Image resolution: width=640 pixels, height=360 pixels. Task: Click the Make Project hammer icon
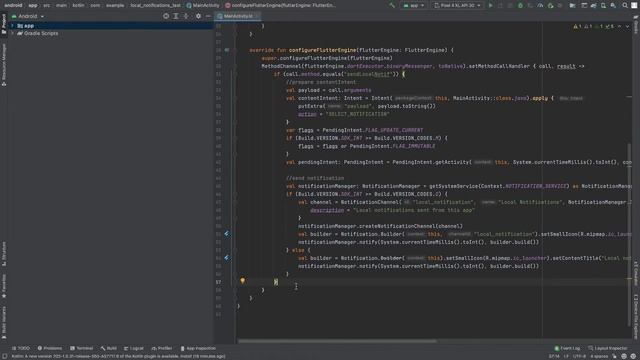point(392,5)
